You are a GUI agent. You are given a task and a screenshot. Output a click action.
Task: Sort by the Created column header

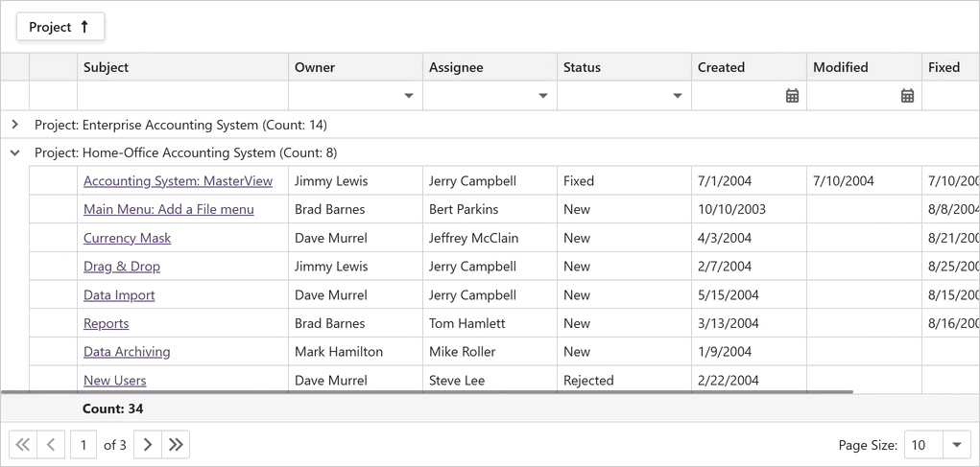[721, 67]
